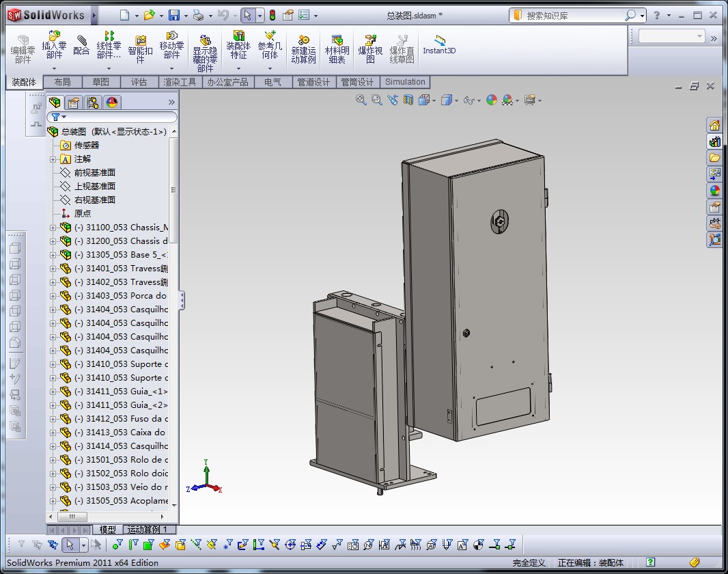Click the Save icon in the top toolbar

coord(174,15)
